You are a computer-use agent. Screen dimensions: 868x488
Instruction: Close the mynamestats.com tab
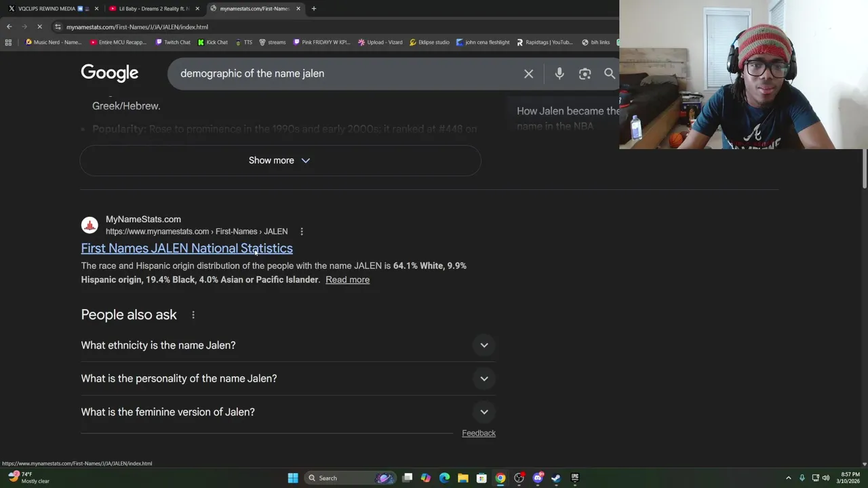pyautogui.click(x=298, y=9)
